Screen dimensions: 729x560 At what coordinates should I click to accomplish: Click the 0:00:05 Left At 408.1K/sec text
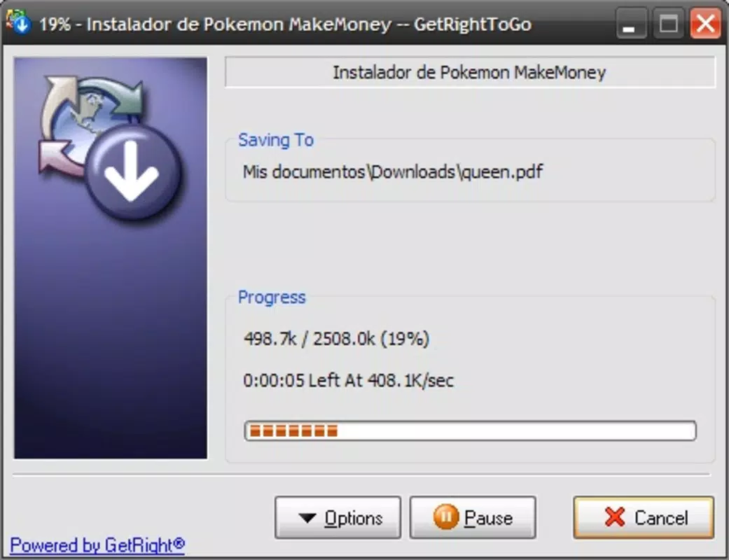pyautogui.click(x=348, y=380)
